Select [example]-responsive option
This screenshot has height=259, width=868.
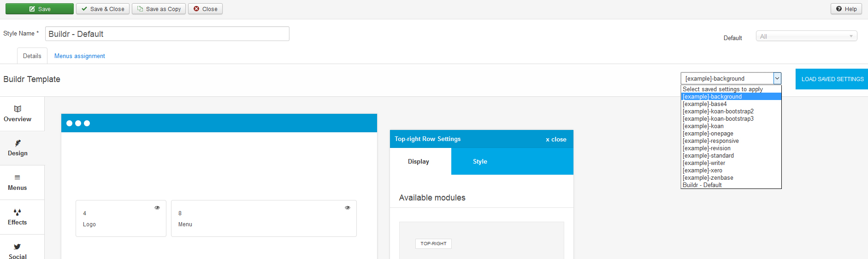[731, 141]
